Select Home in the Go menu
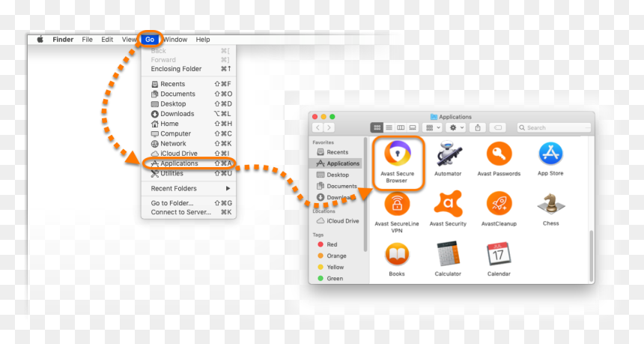 pos(189,124)
